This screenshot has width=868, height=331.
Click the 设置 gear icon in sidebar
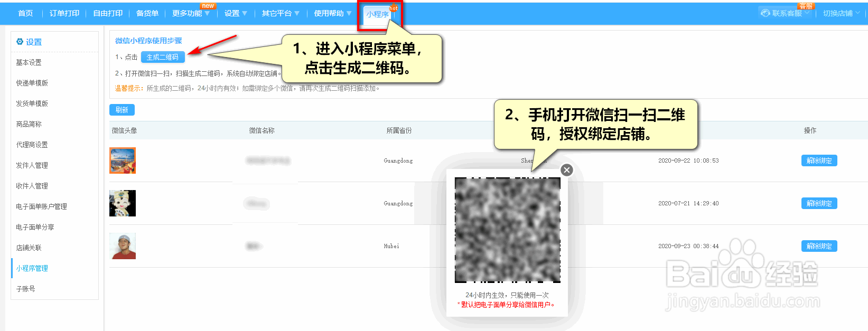[20, 42]
